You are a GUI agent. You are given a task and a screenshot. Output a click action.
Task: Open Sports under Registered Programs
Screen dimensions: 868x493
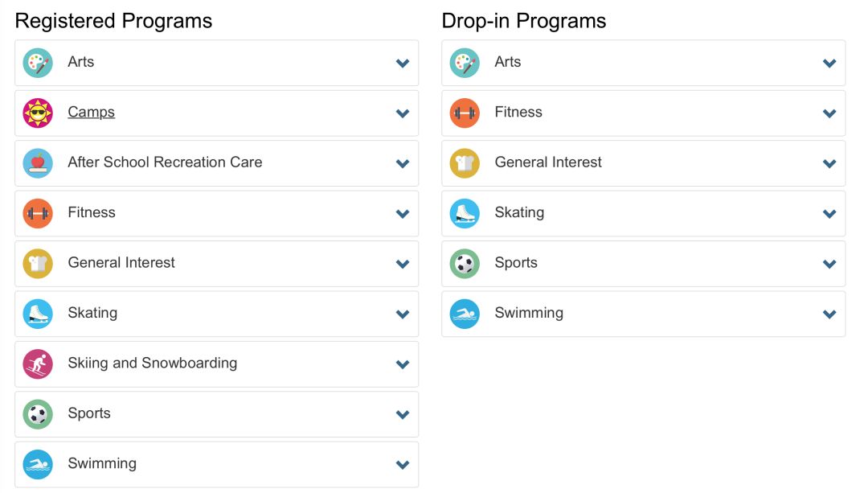[89, 414]
